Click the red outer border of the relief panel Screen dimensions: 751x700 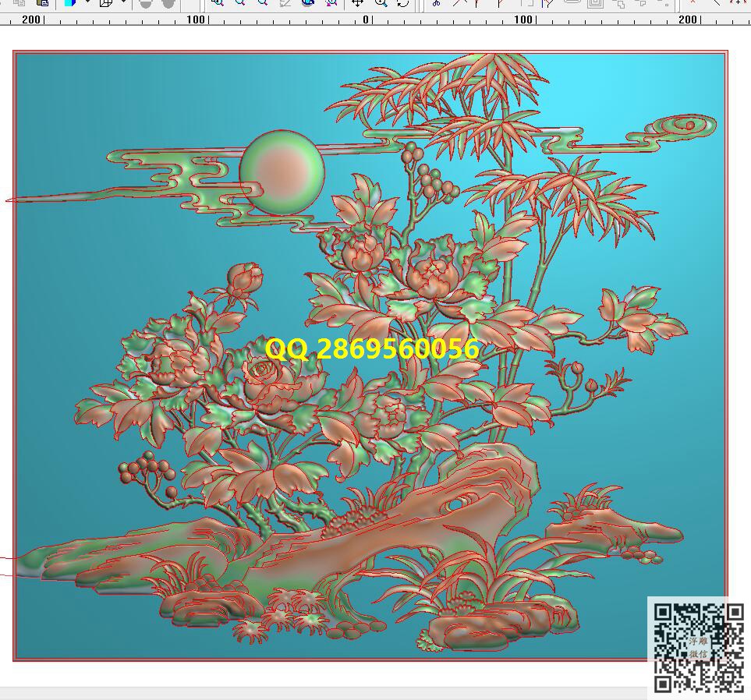click(370, 51)
